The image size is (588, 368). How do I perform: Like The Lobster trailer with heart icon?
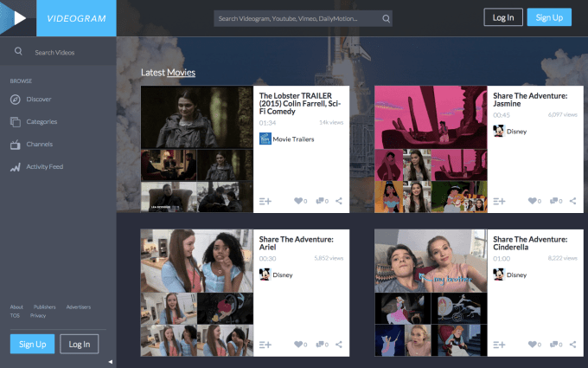point(298,201)
